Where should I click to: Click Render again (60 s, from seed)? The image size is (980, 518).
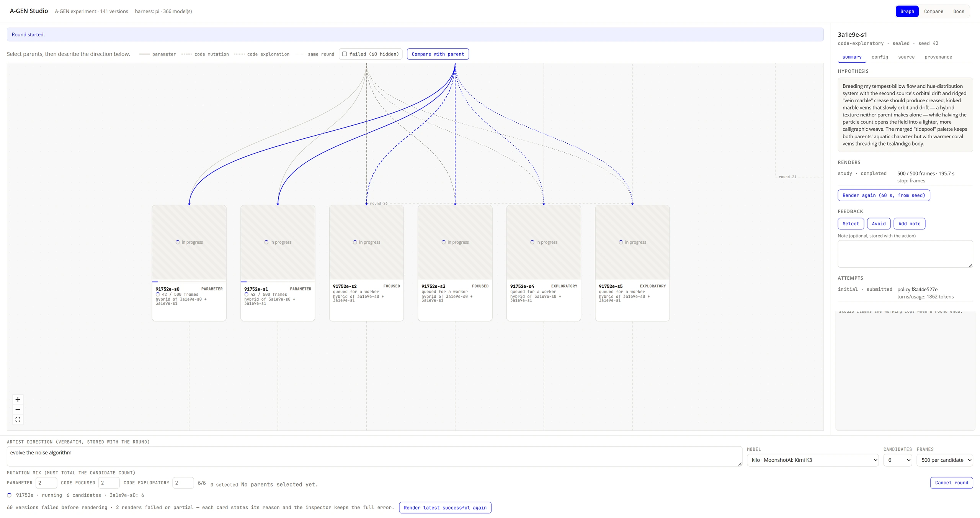884,195
